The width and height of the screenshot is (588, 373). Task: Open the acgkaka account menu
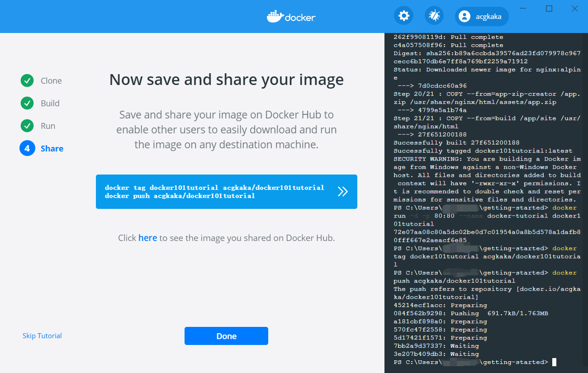click(482, 17)
